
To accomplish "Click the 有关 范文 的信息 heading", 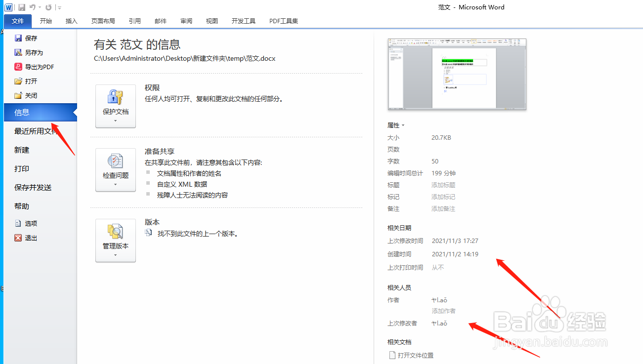I will (x=137, y=44).
